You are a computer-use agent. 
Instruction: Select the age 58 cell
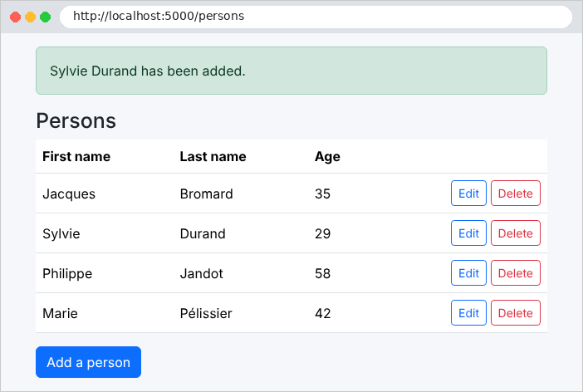click(322, 273)
